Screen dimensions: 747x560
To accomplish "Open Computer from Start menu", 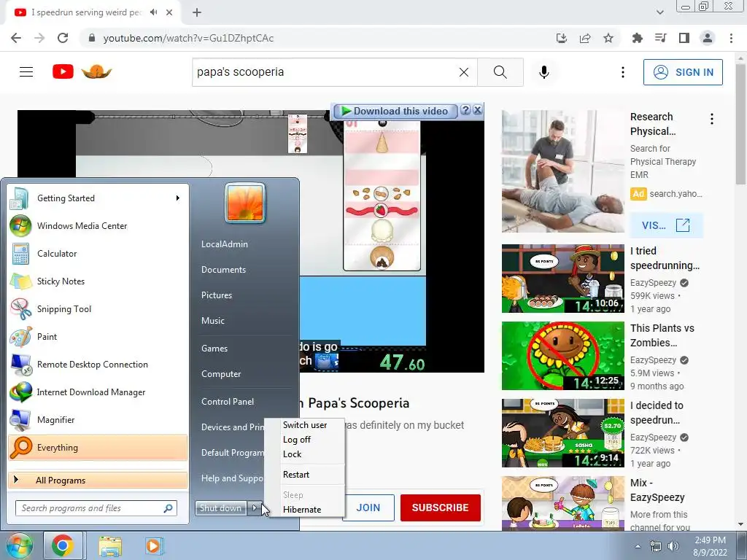I will coord(220,374).
